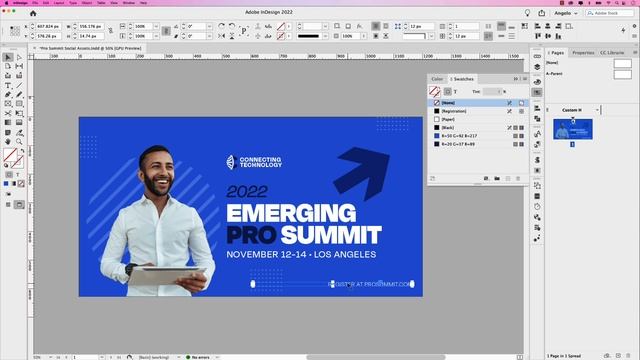Select the Gap tool
Image resolution: width=640 pixels, height=360 pixels.
[x=19, y=66]
